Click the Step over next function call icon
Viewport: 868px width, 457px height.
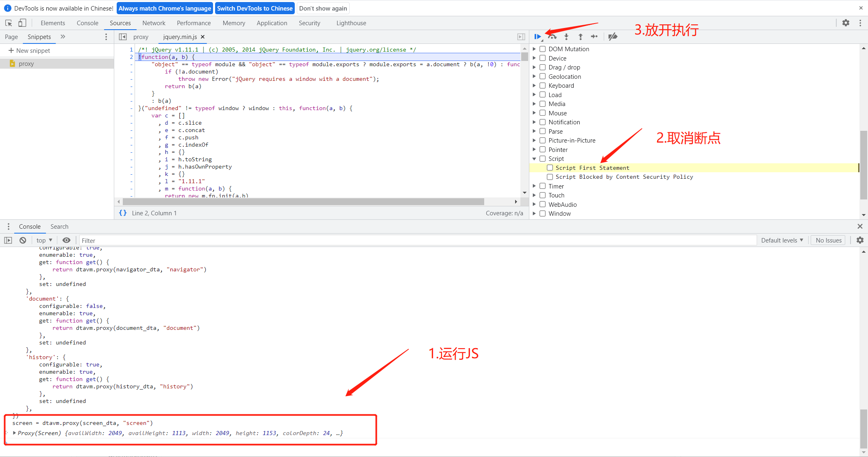pyautogui.click(x=551, y=37)
